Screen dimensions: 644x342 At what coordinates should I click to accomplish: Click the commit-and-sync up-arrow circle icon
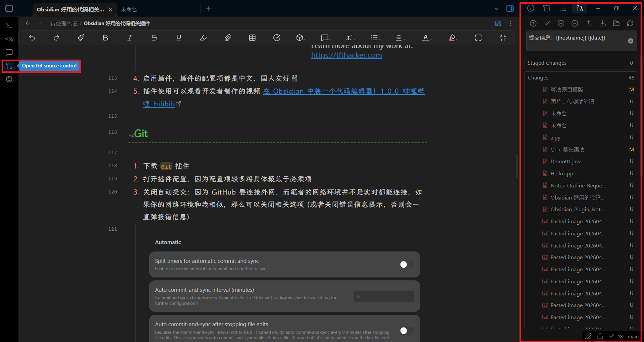pyautogui.click(x=533, y=23)
